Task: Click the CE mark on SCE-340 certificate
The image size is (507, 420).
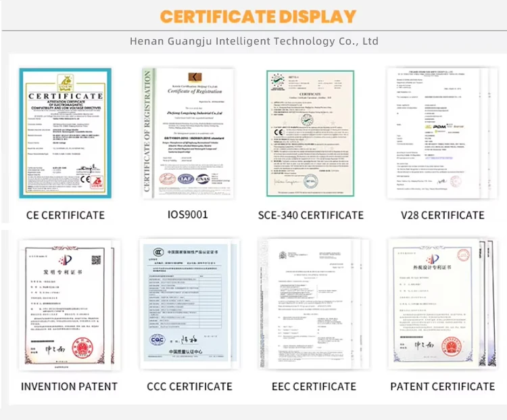Action: (x=279, y=132)
